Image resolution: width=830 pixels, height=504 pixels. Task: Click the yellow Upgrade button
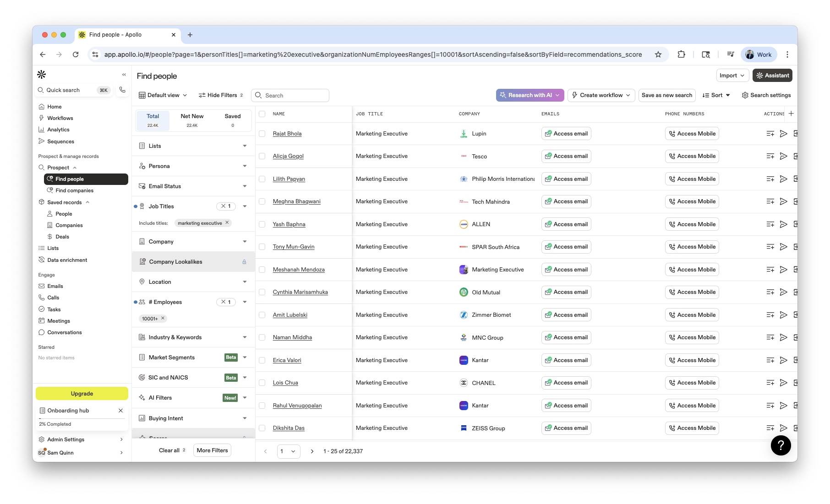coord(82,394)
